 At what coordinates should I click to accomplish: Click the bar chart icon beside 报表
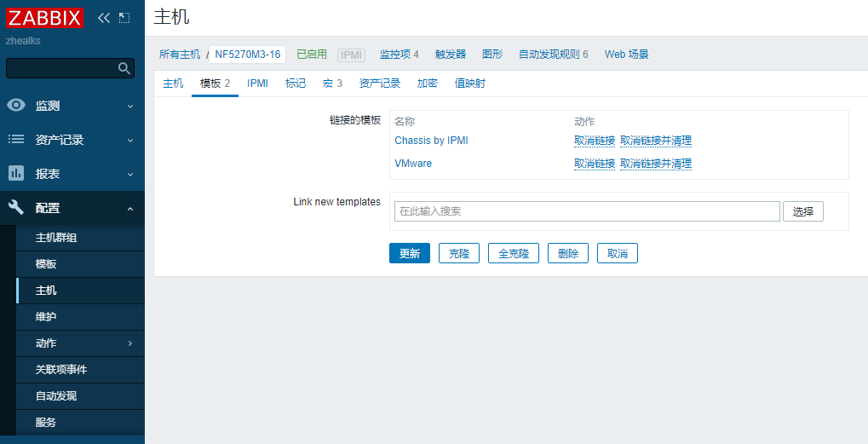(x=16, y=173)
